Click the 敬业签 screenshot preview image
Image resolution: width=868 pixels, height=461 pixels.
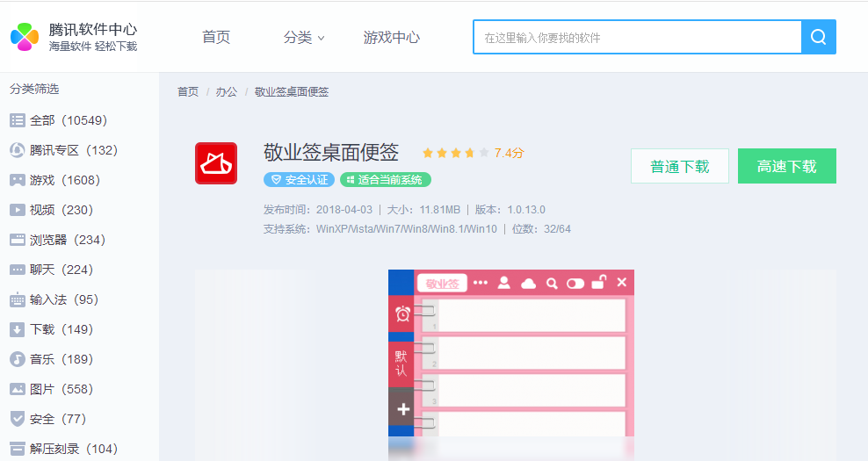[x=511, y=365]
